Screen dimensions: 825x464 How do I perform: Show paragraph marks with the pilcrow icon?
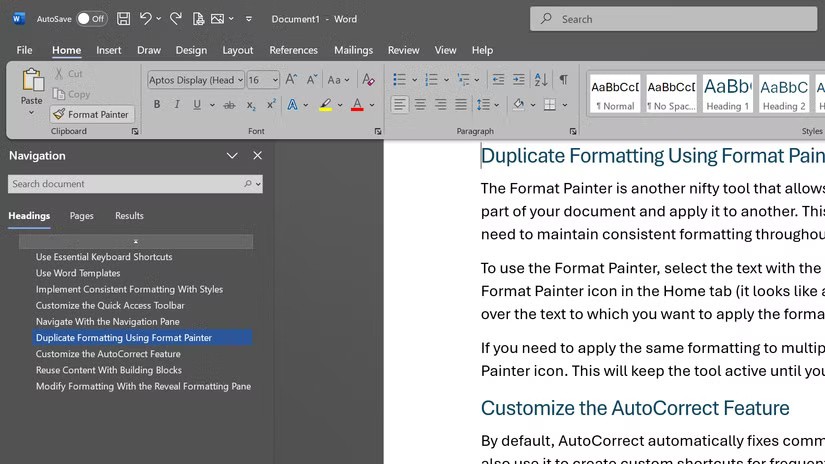tap(563, 80)
